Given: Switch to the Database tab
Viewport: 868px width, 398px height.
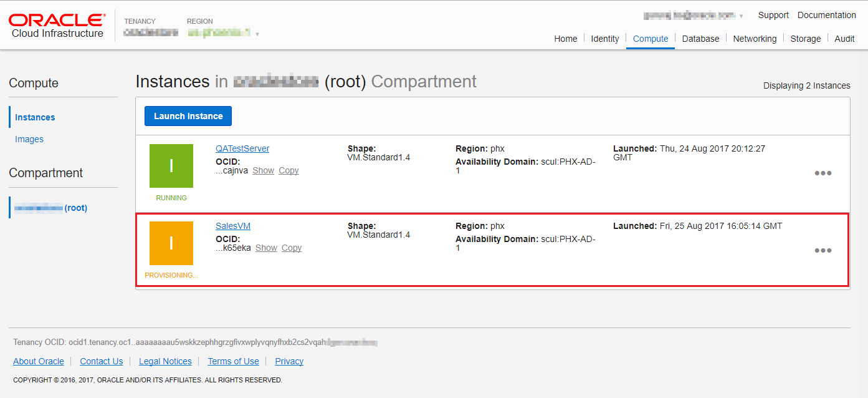Looking at the screenshot, I should click(700, 39).
